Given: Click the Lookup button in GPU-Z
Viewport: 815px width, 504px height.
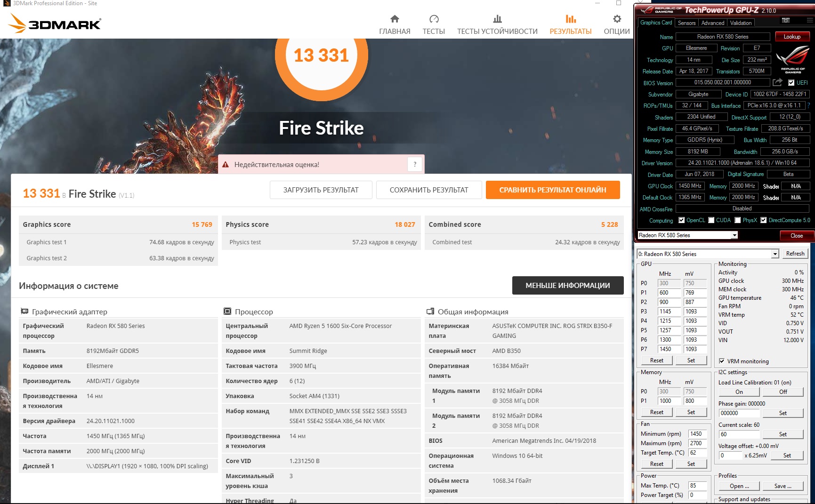Looking at the screenshot, I should click(792, 37).
